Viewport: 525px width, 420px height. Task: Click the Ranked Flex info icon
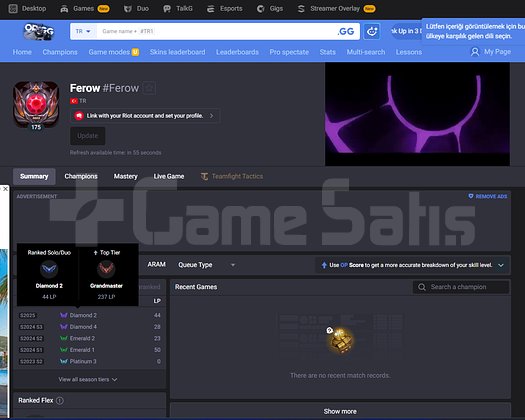pos(60,401)
